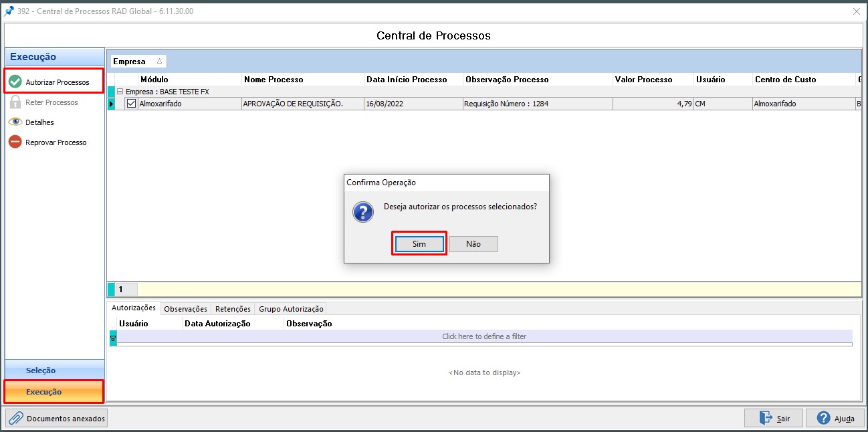Image resolution: width=868 pixels, height=432 pixels.
Task: Open the Observações tab
Action: [186, 309]
